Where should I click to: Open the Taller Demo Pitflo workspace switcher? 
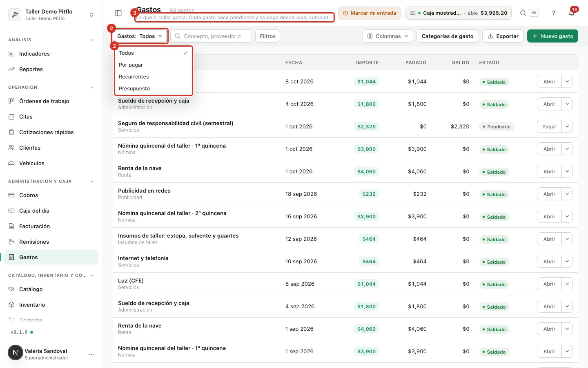[x=51, y=15]
